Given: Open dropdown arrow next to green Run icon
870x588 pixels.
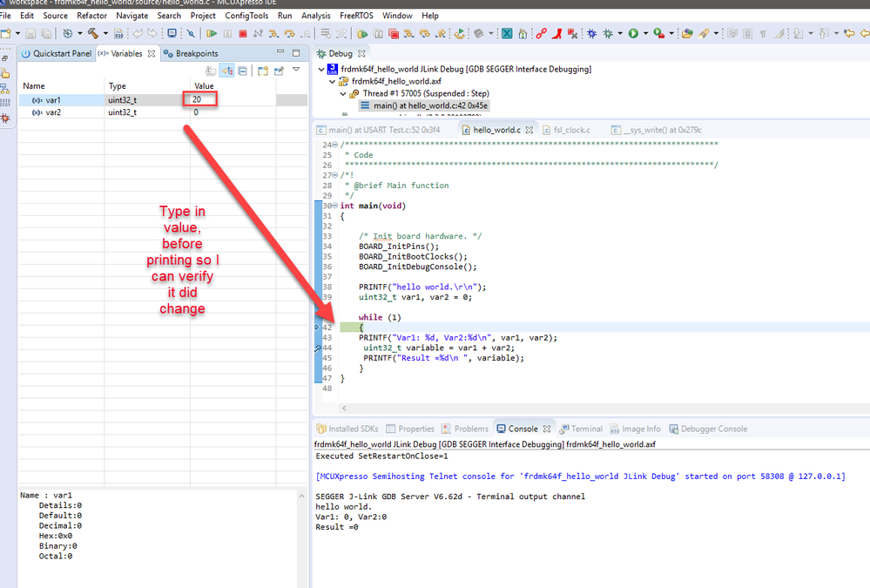Looking at the screenshot, I should pos(645,34).
